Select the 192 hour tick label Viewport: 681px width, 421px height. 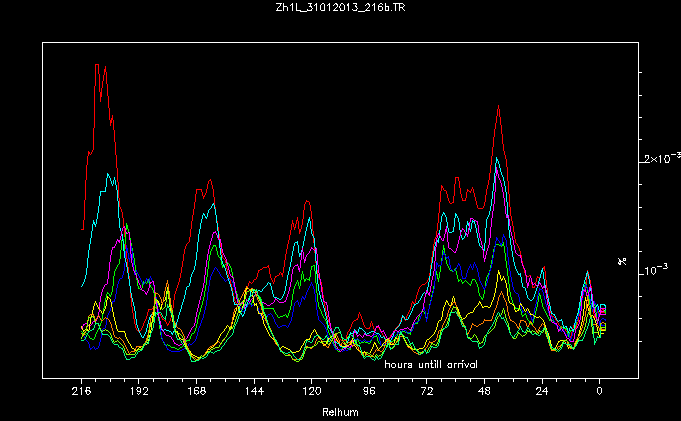coord(139,395)
